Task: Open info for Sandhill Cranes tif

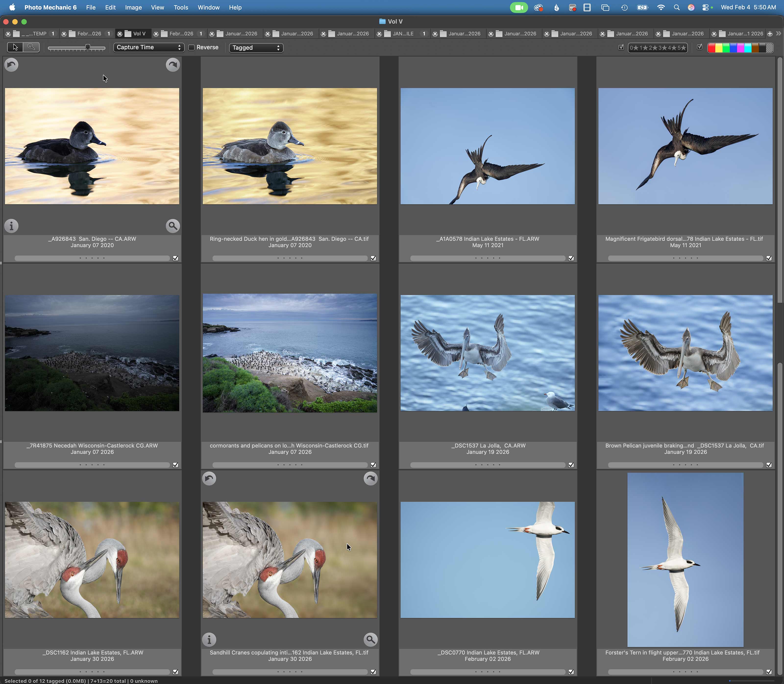Action: 209,639
